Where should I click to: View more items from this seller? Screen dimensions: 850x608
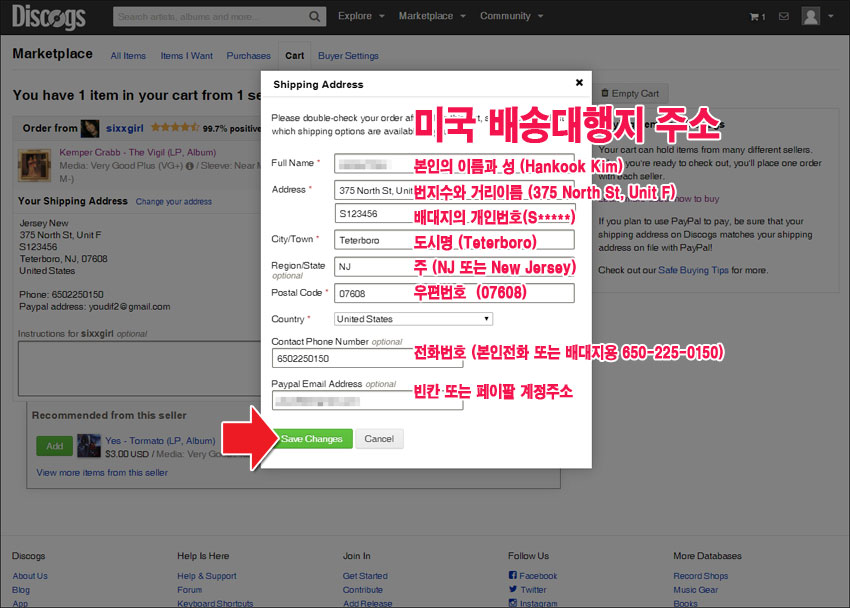102,473
